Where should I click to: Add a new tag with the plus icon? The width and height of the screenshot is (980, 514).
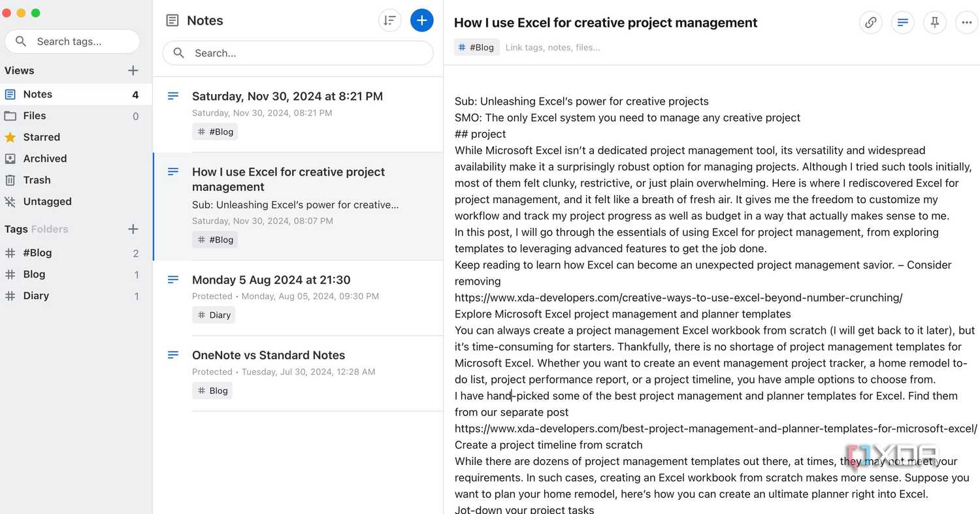[133, 229]
